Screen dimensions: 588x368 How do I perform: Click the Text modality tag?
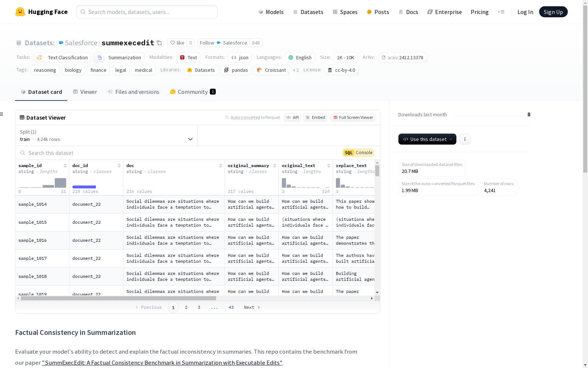pos(189,57)
